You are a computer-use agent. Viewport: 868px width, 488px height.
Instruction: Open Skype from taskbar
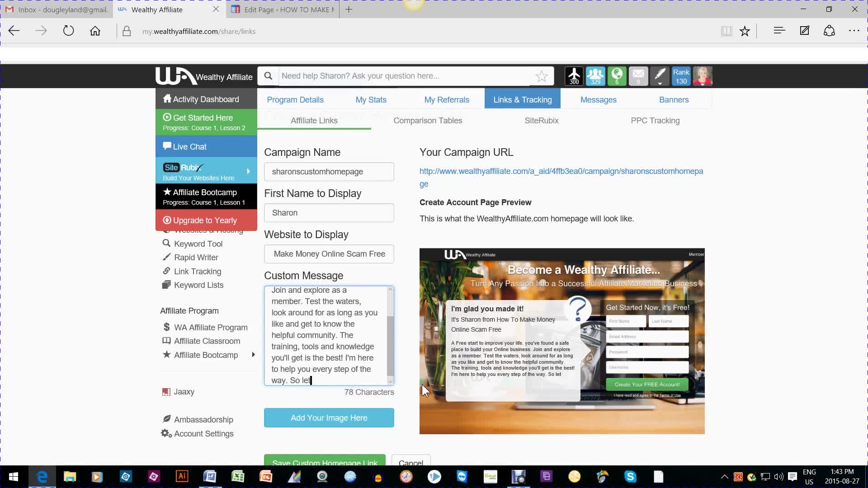630,476
